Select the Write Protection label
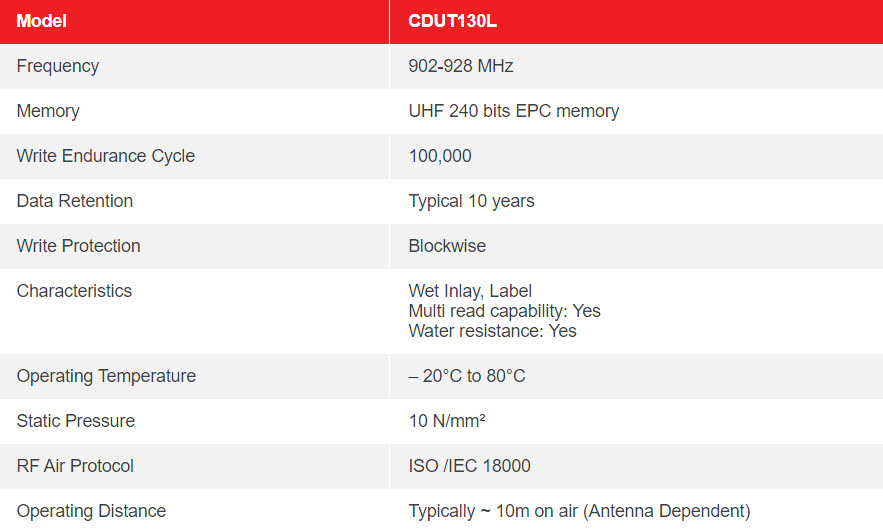883x530 pixels. pos(79,246)
